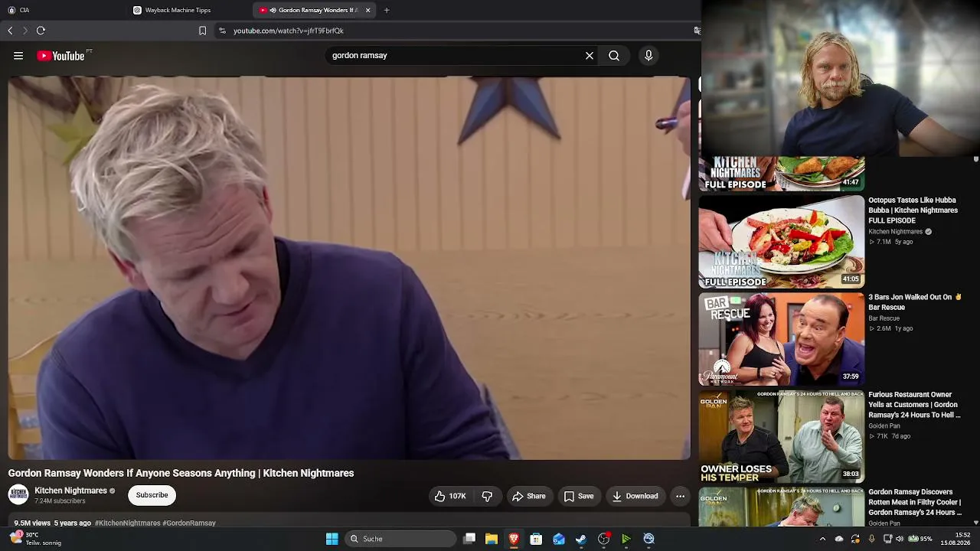Submit search with the magnifier icon
980x551 pixels.
point(614,56)
